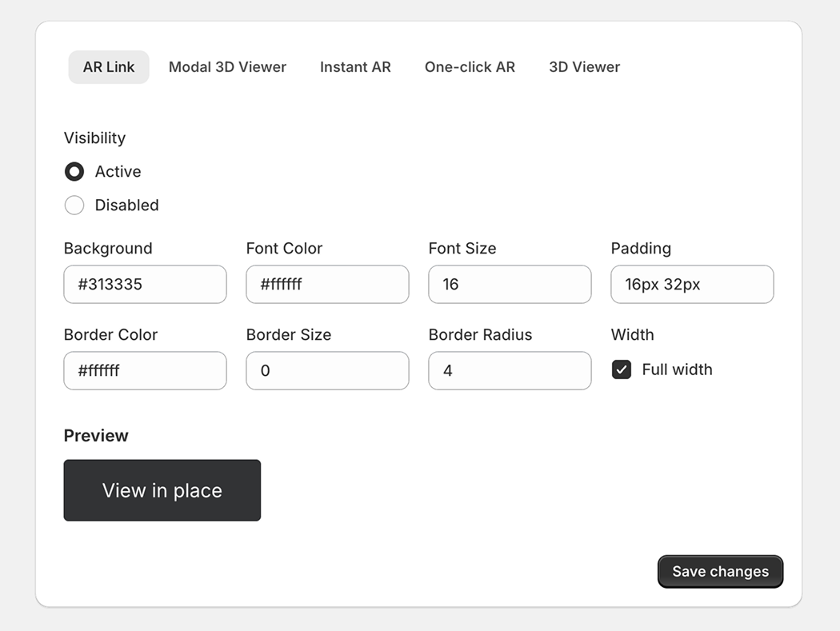Image resolution: width=840 pixels, height=631 pixels.
Task: Click the Border Color input field
Action: [145, 371]
